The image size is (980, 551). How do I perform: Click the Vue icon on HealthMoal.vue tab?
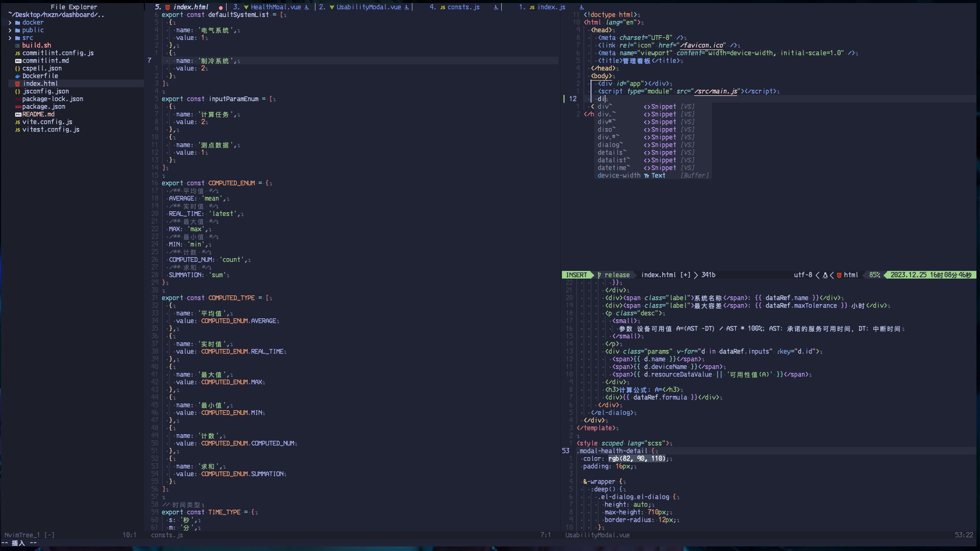point(247,7)
